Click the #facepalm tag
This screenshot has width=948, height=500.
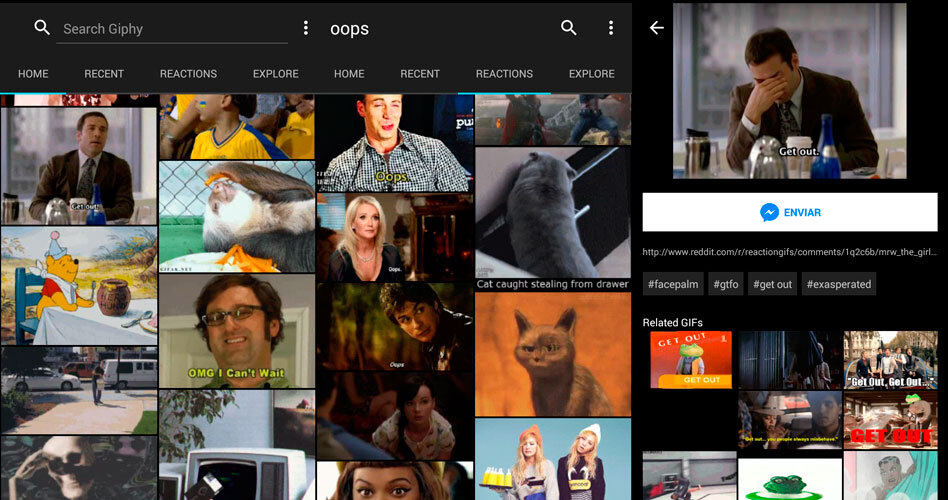click(x=673, y=284)
